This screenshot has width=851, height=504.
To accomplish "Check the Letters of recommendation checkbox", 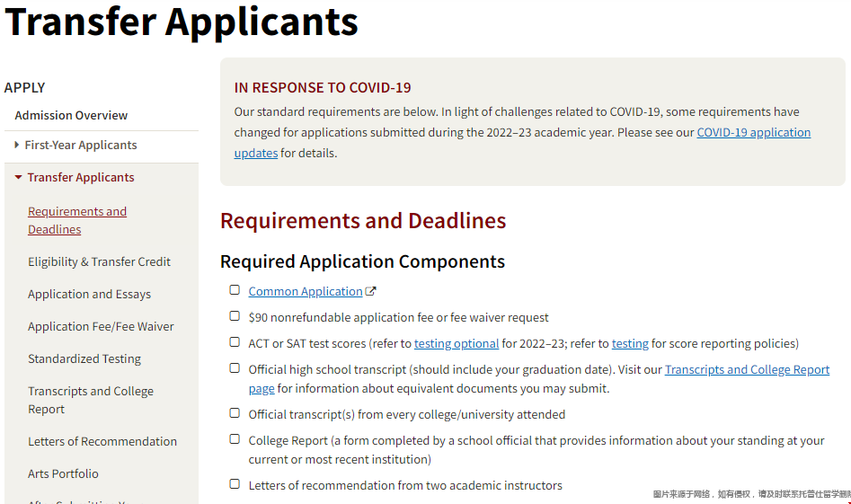I will click(235, 484).
